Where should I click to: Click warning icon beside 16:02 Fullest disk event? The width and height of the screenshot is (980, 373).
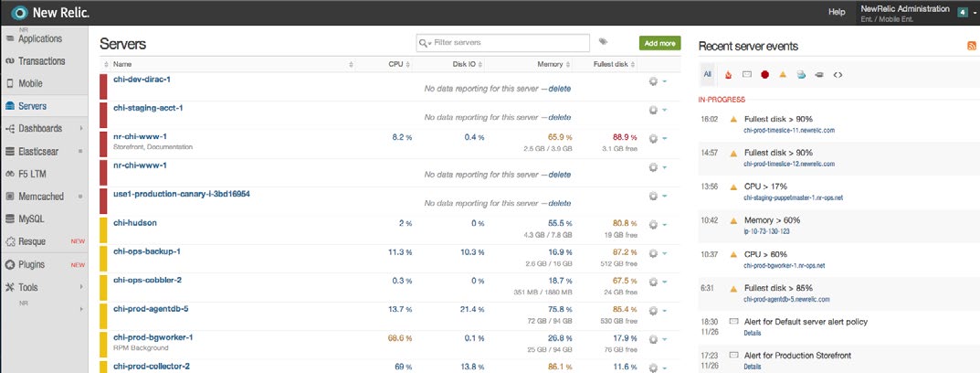(733, 119)
